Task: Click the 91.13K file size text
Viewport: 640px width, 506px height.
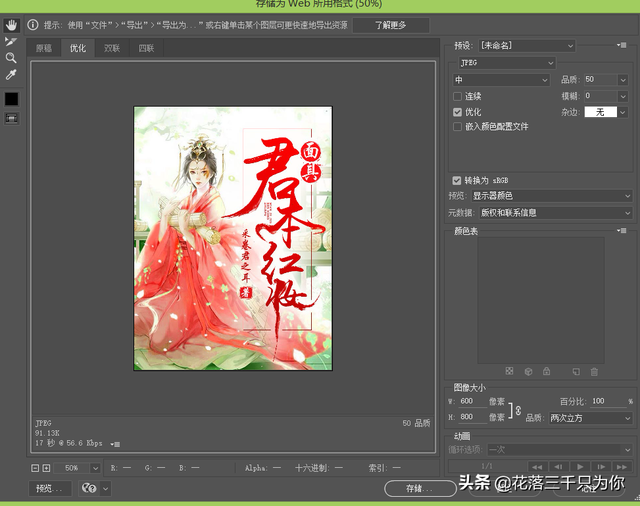Action: tap(47, 433)
